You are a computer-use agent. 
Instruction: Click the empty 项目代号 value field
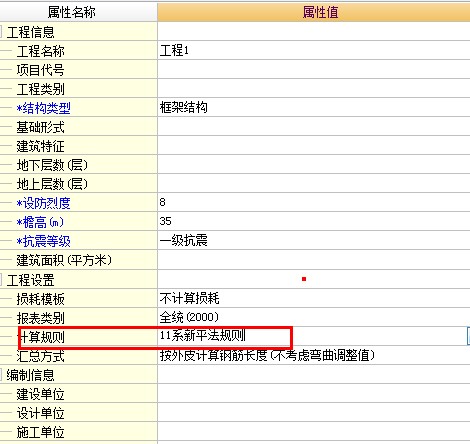(x=314, y=70)
